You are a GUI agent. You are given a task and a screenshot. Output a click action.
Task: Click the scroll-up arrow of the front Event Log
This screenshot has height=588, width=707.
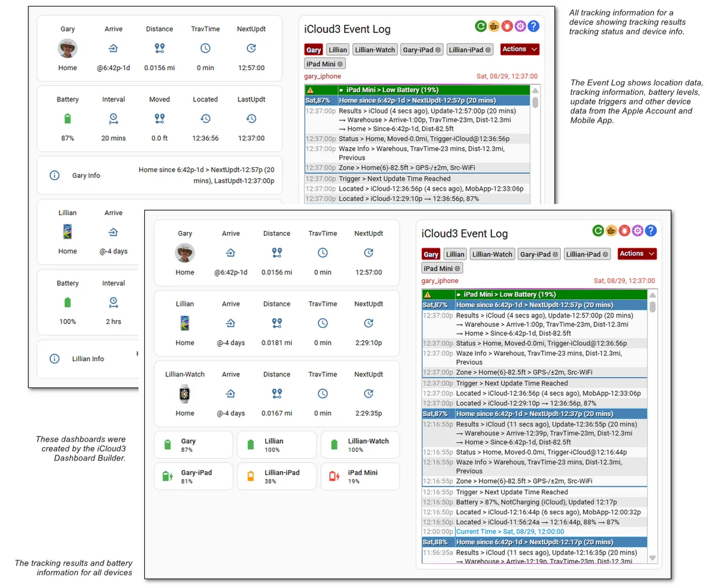click(652, 295)
